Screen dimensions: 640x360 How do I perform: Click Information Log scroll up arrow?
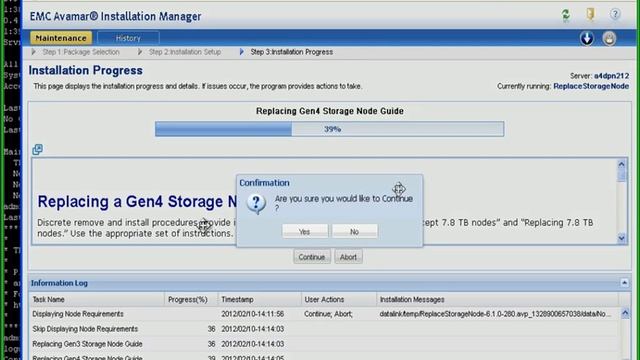click(x=625, y=313)
